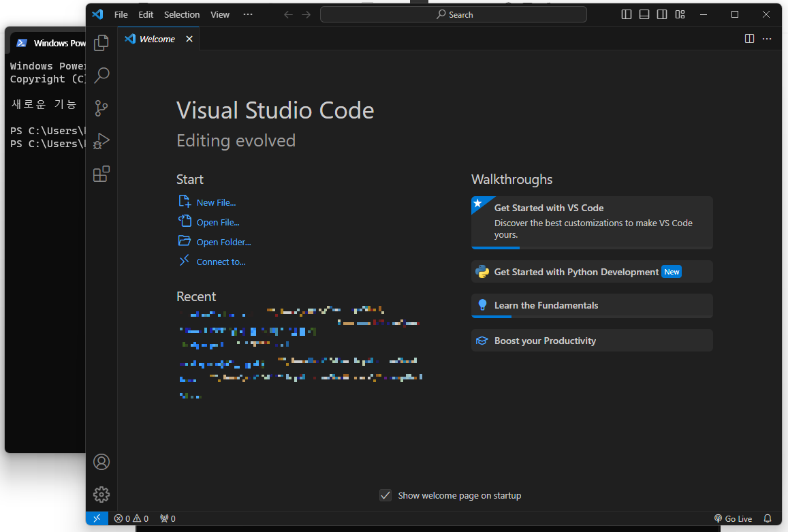Click the graduation cap icon in Boost Productivity
This screenshot has height=532, width=788.
point(482,341)
